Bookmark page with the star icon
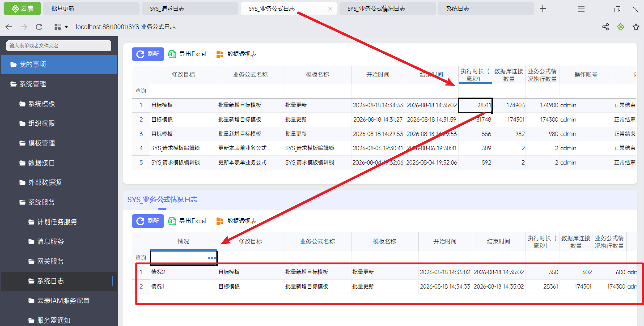Image resolution: width=644 pixels, height=326 pixels. tap(636, 27)
